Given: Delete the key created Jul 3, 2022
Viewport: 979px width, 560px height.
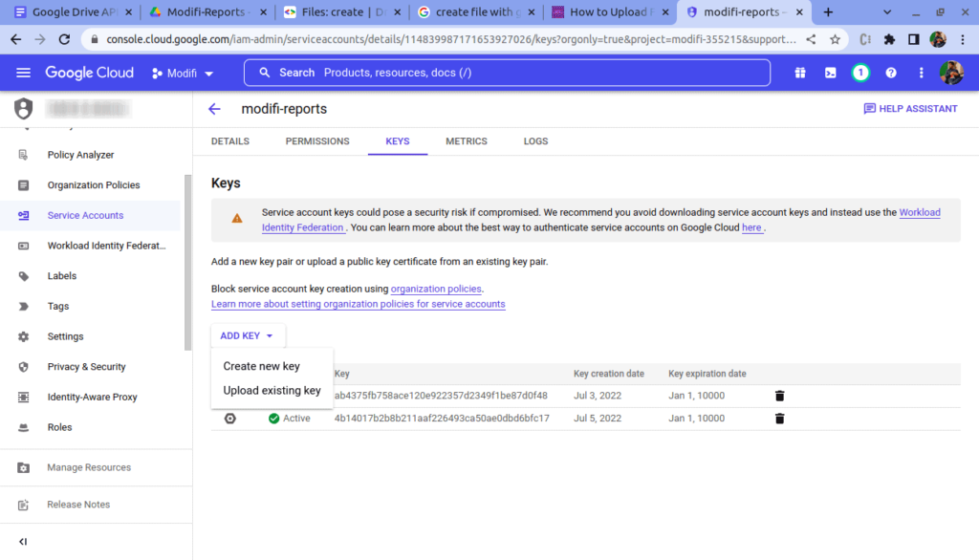Looking at the screenshot, I should click(779, 396).
